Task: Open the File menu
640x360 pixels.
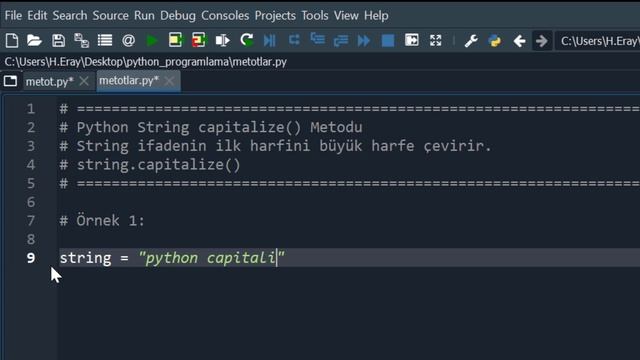Action: point(13,16)
